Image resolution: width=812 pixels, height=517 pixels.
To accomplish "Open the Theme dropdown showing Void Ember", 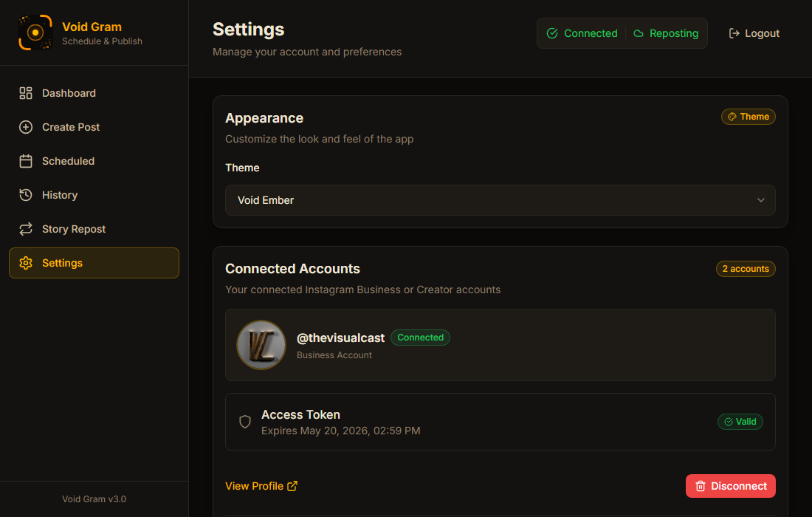I will point(500,200).
